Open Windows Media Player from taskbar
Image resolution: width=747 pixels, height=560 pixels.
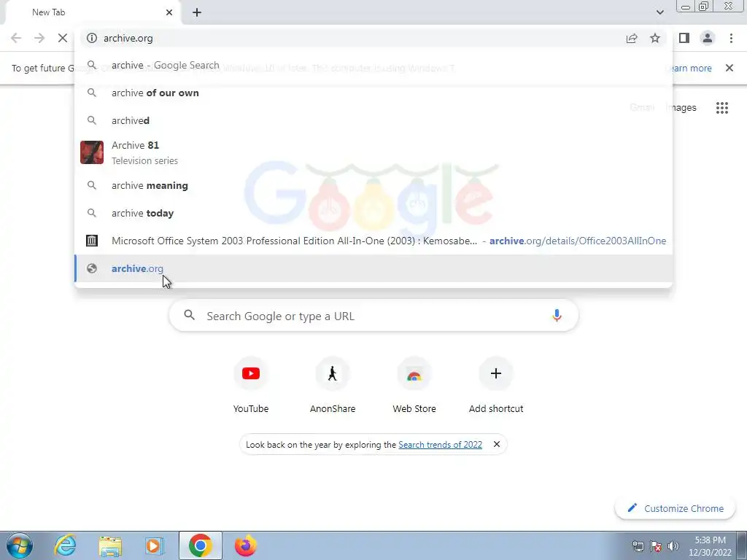155,545
